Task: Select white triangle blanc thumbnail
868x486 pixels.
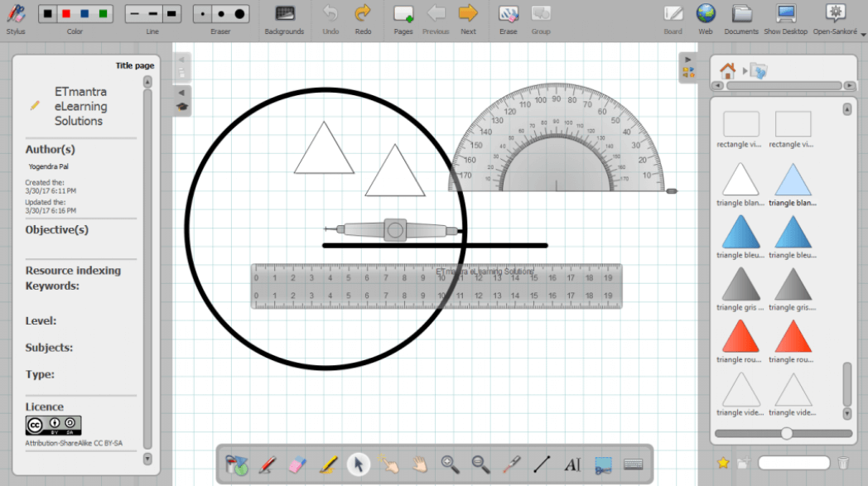Action: (740, 180)
